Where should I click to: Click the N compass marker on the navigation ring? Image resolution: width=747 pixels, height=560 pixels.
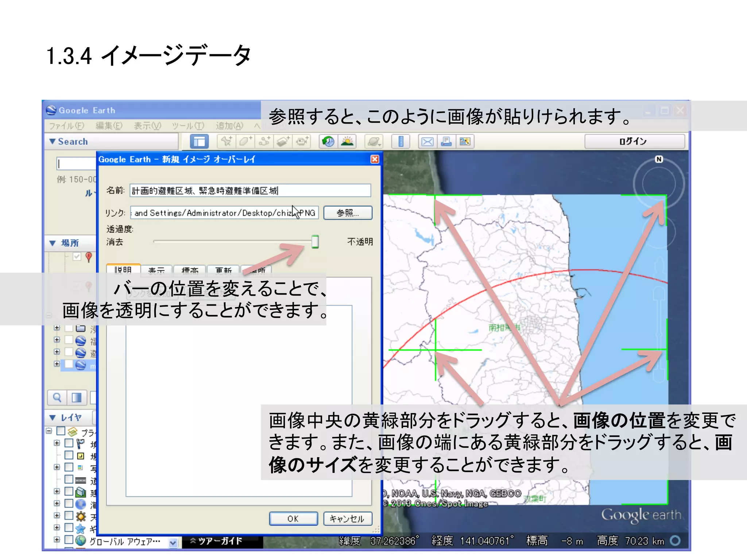(659, 159)
